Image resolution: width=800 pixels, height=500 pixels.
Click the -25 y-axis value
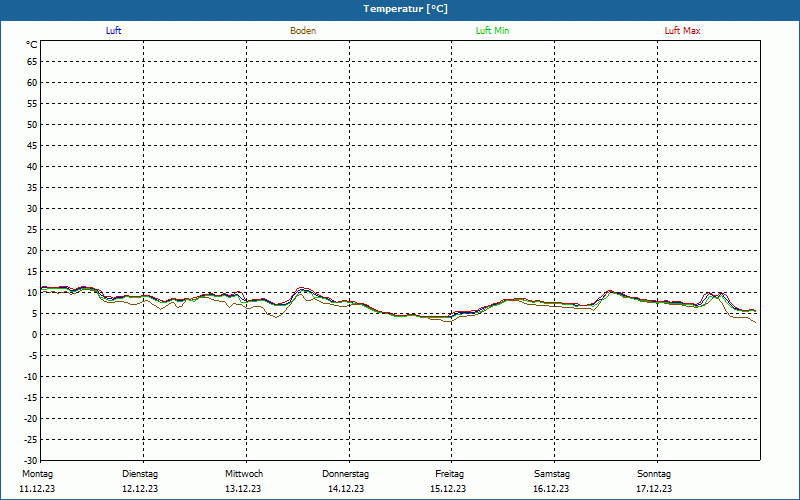click(x=31, y=440)
